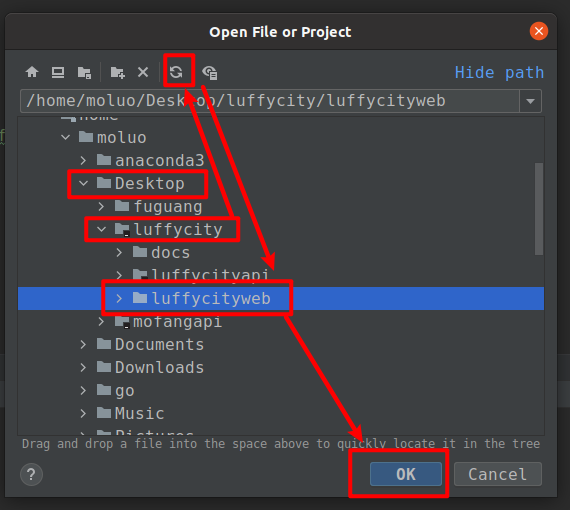Collapse the luffycity folder chevron

tap(101, 229)
